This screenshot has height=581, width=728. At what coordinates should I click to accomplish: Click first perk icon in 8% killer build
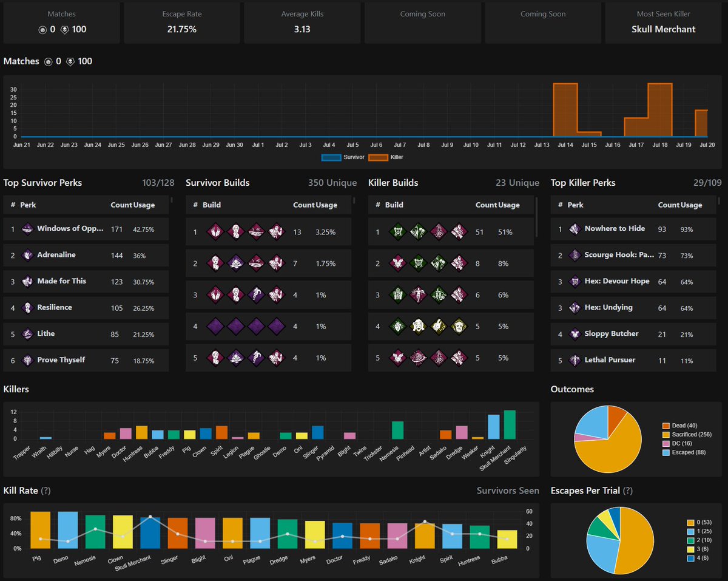(397, 263)
